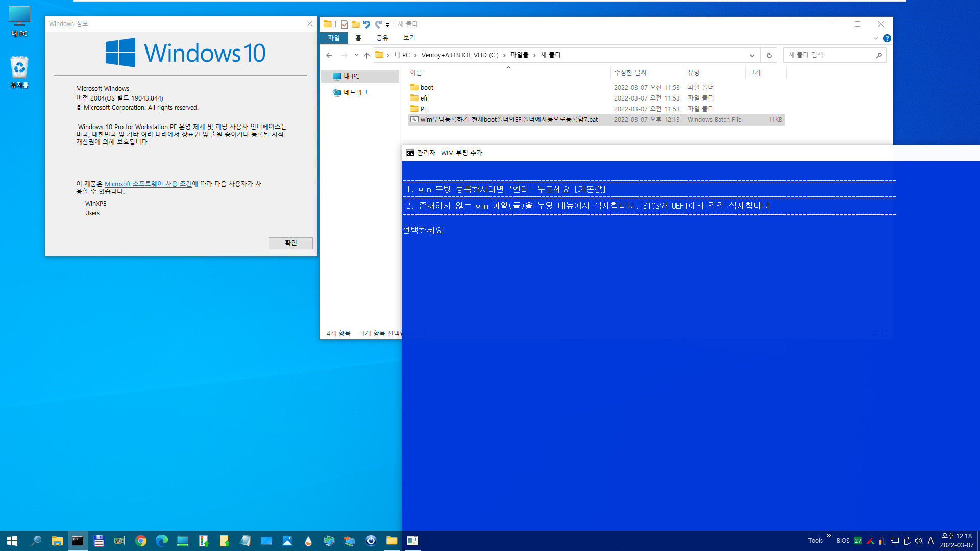Image resolution: width=980 pixels, height=551 pixels.
Task: Expand chevron after 파일들 breadcrumb
Action: [535, 55]
